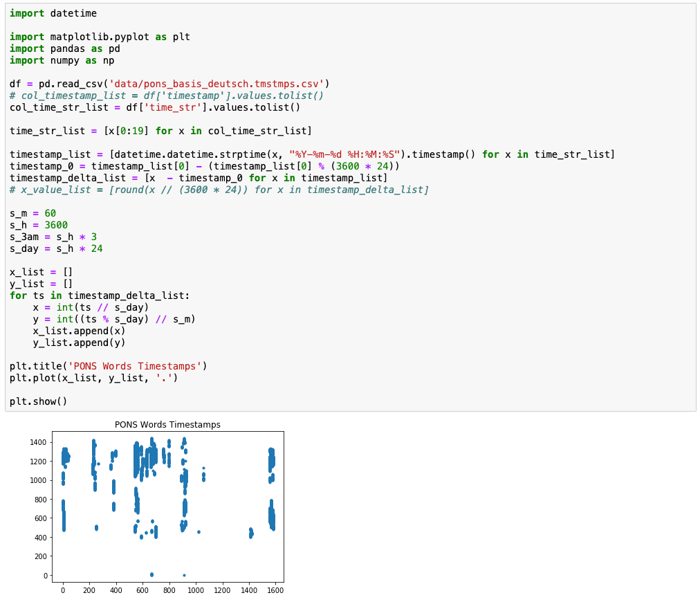
Task: Click the isolated data point near zero
Action: [152, 574]
